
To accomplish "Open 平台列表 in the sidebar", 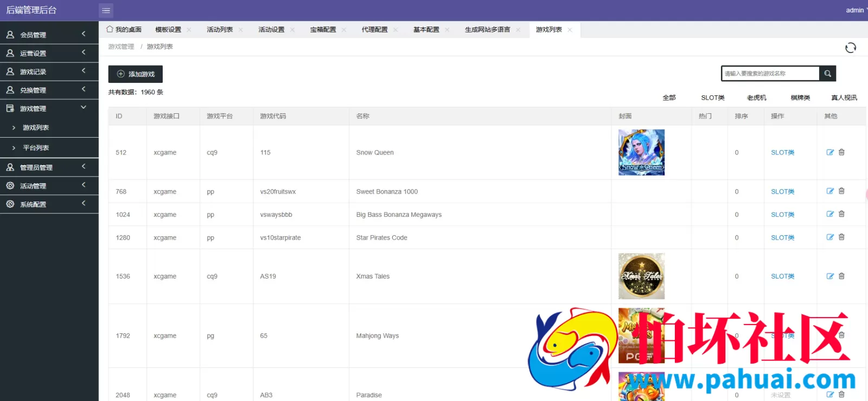I will [x=36, y=148].
